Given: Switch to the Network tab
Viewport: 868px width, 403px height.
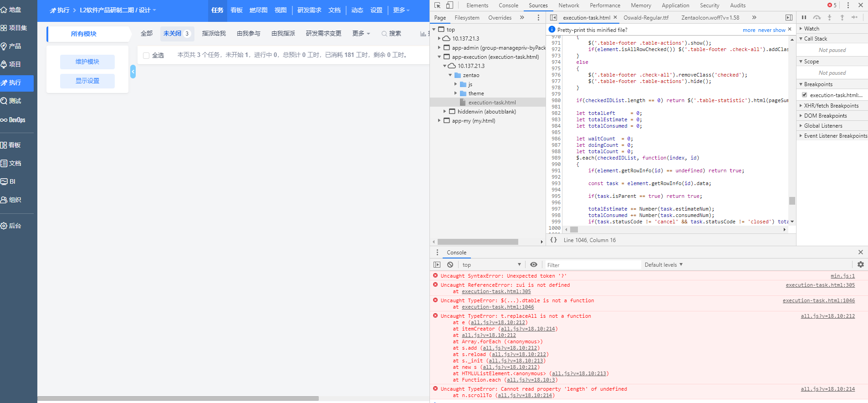Looking at the screenshot, I should tap(568, 5).
